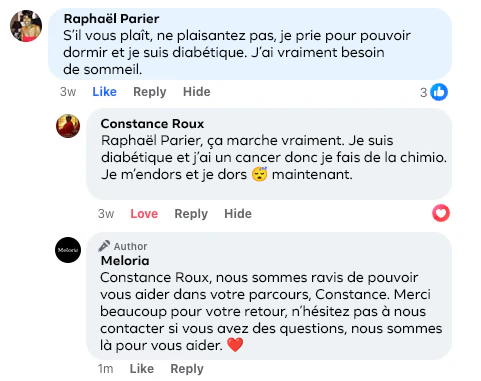Screen dimensions: 481x381
Task: View the red heart reaction on Constance's reply
Action: [x=441, y=213]
